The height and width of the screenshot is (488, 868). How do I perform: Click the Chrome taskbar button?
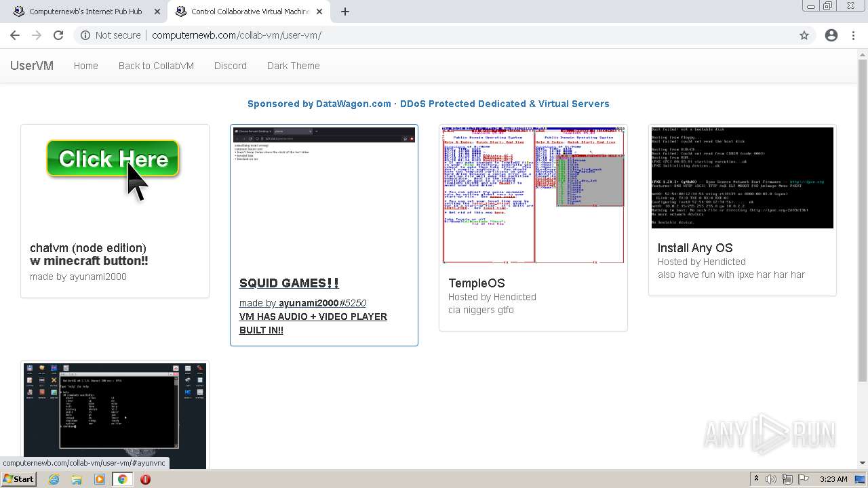pyautogui.click(x=123, y=479)
